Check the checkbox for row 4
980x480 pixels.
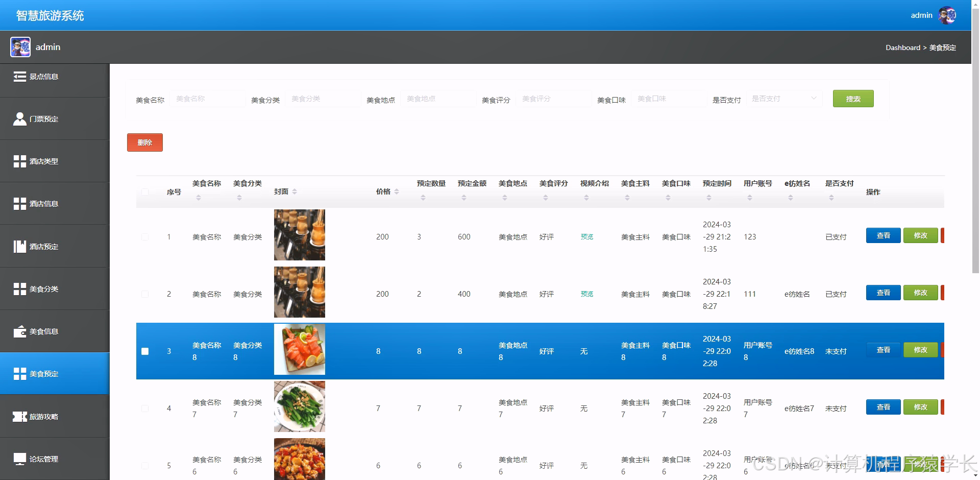(145, 409)
